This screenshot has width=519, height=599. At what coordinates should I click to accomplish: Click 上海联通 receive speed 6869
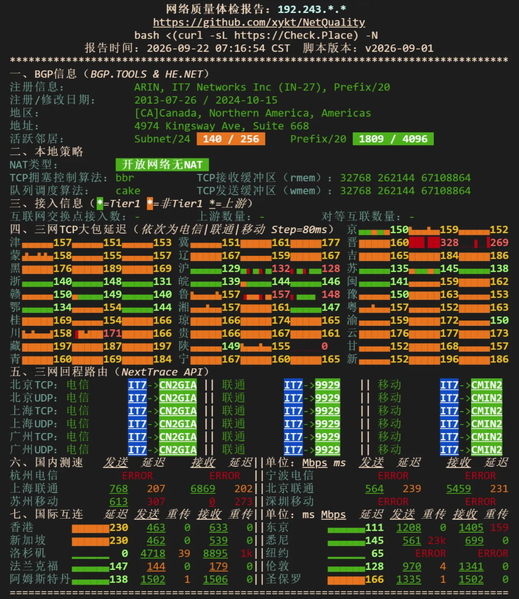(203, 489)
